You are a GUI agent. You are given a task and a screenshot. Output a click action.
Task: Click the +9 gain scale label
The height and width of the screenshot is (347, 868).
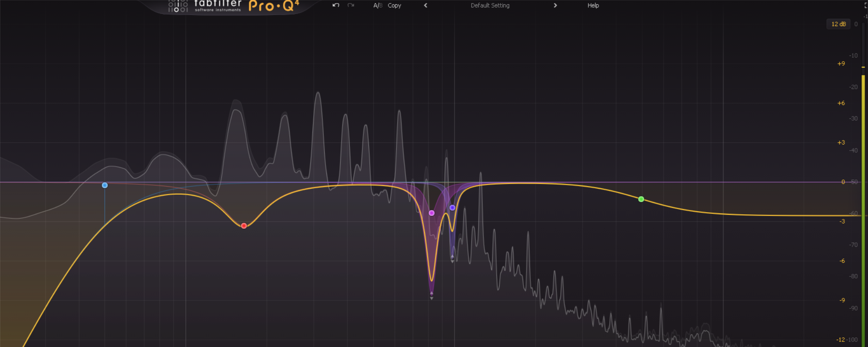point(841,63)
